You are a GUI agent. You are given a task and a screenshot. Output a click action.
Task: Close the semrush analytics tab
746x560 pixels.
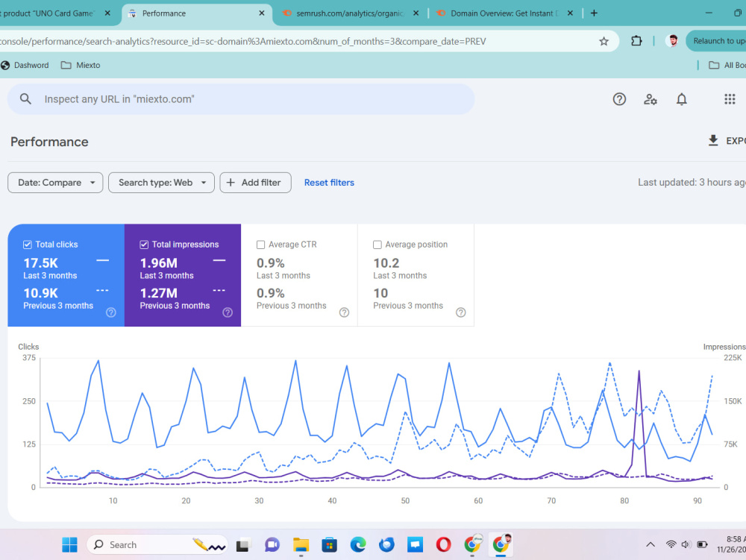[x=416, y=13]
